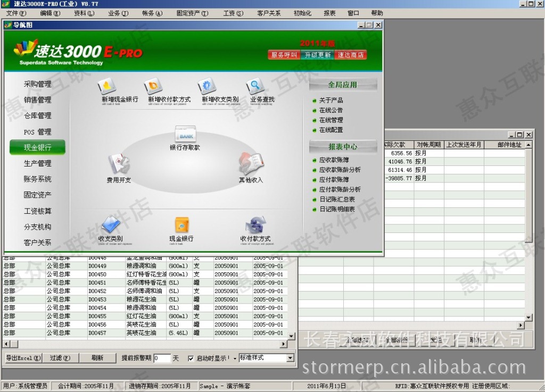
Task: Open the 应付款账龄分析 report link
Action: pyautogui.click(x=340, y=189)
